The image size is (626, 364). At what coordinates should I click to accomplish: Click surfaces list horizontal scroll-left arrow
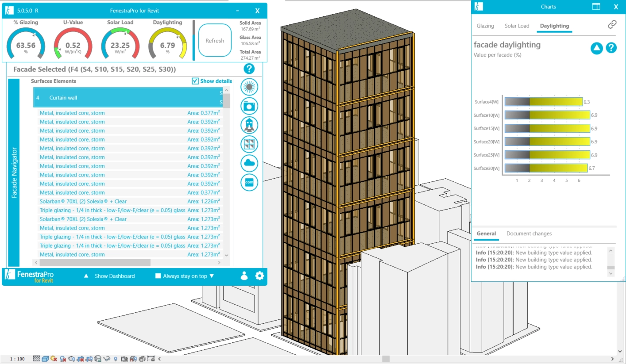pos(36,262)
